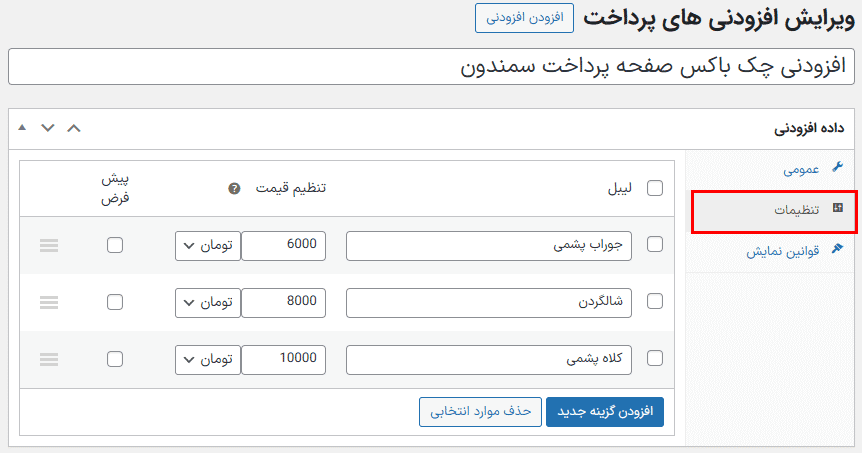The image size is (862, 453).
Task: Click the کلاه پشمی label field
Action: [x=489, y=360]
